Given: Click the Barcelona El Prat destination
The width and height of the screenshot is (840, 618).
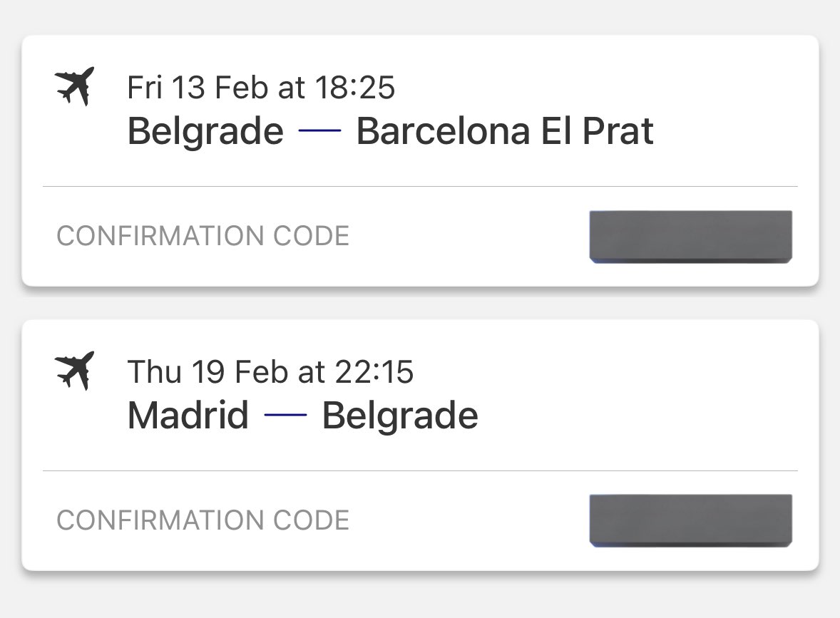Looking at the screenshot, I should (505, 131).
